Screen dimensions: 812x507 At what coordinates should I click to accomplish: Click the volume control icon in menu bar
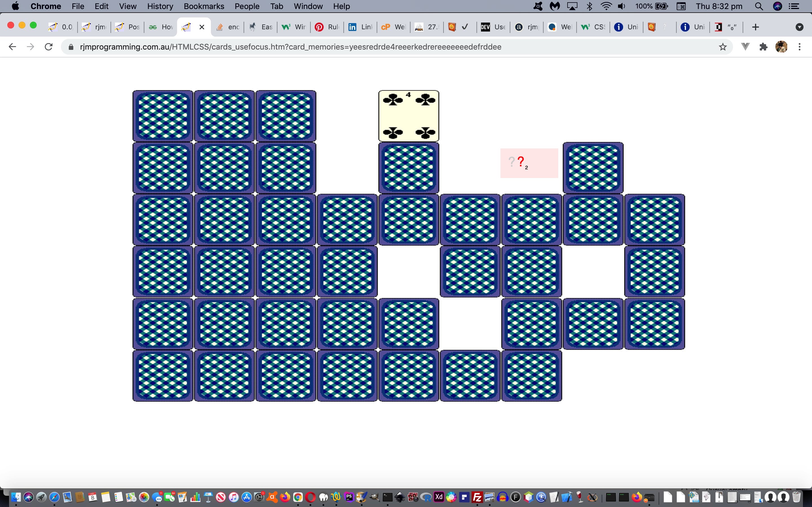[621, 6]
